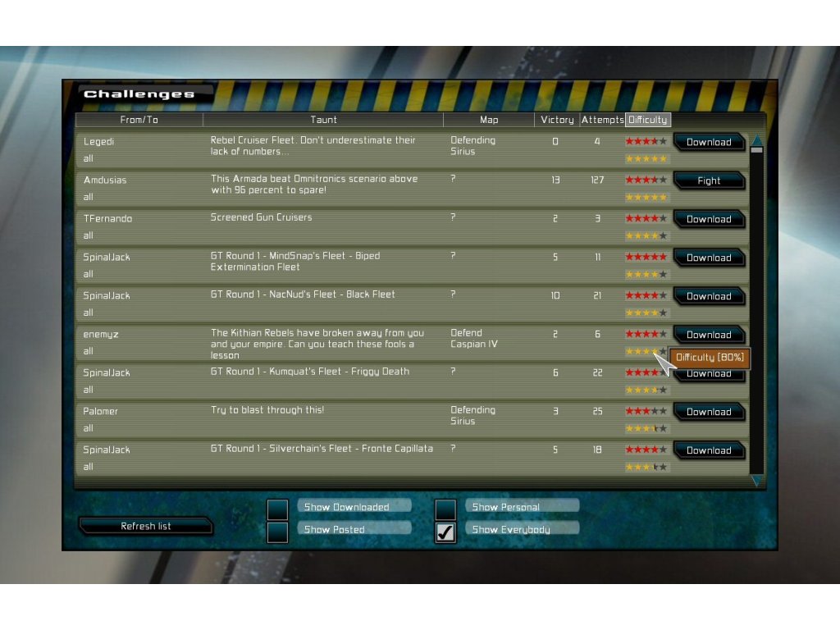Click the 'Try to blast through this!' taunt
The image size is (840, 630).
267,410
